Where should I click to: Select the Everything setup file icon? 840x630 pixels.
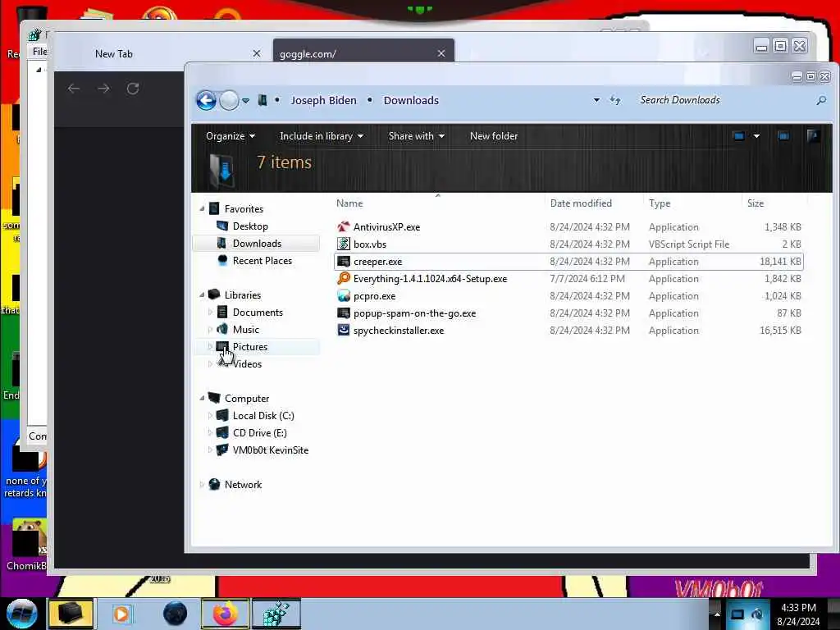tap(344, 279)
